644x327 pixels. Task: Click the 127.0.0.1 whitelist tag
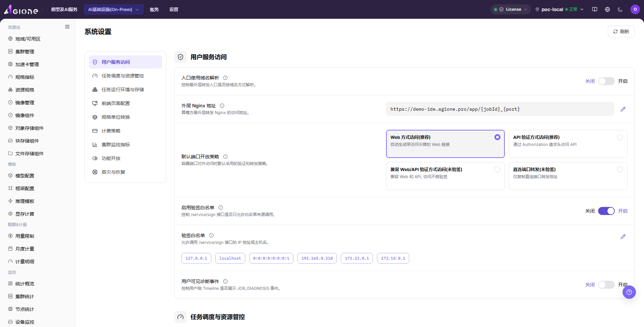pos(196,258)
